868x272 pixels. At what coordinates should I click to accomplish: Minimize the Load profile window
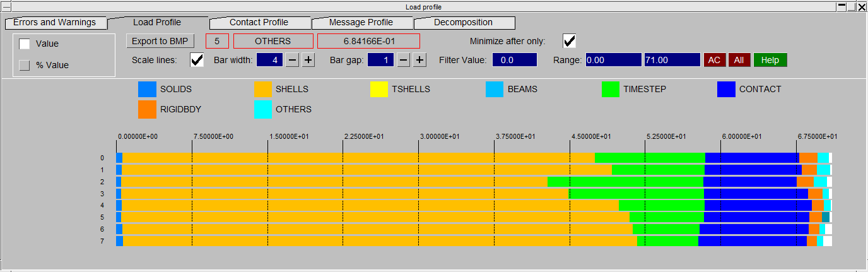click(x=842, y=6)
